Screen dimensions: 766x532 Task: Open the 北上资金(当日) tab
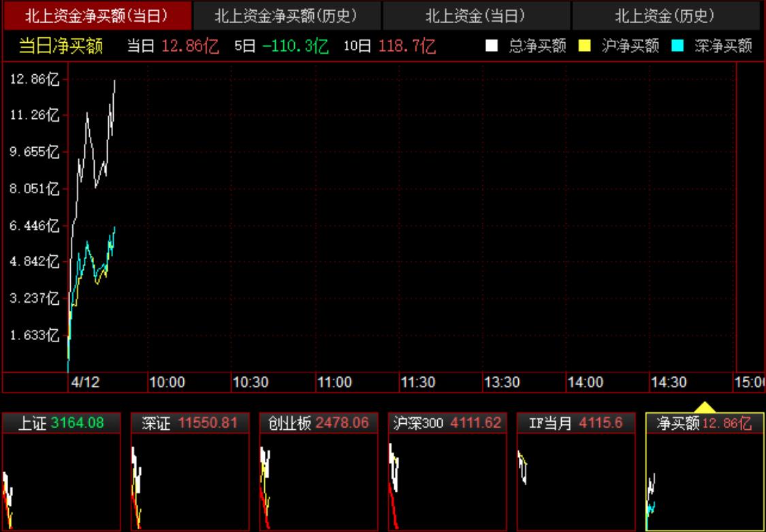click(x=476, y=16)
